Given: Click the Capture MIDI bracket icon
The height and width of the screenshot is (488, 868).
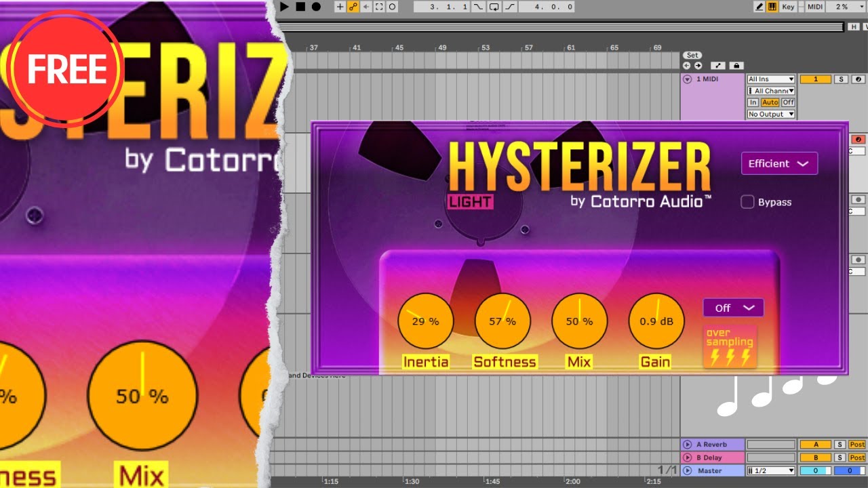Looking at the screenshot, I should (379, 7).
